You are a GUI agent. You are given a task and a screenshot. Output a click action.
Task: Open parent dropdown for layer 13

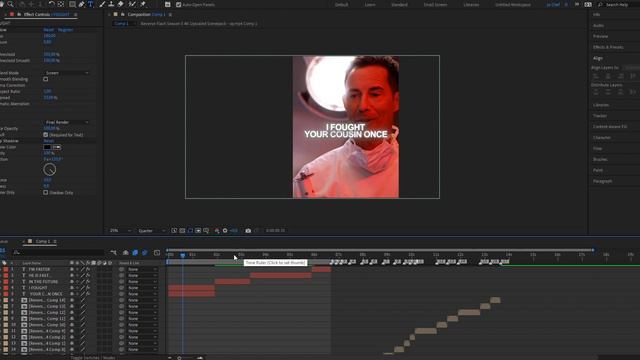pyautogui.click(x=142, y=343)
